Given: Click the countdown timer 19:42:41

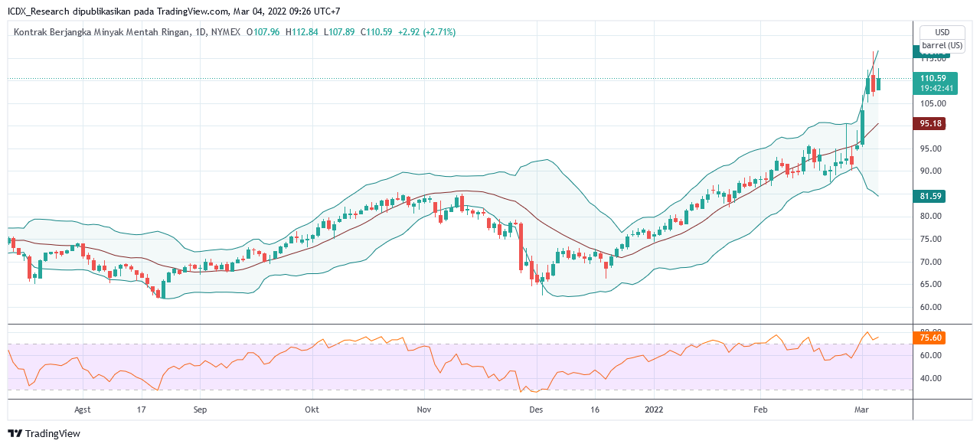Looking at the screenshot, I should (x=936, y=88).
